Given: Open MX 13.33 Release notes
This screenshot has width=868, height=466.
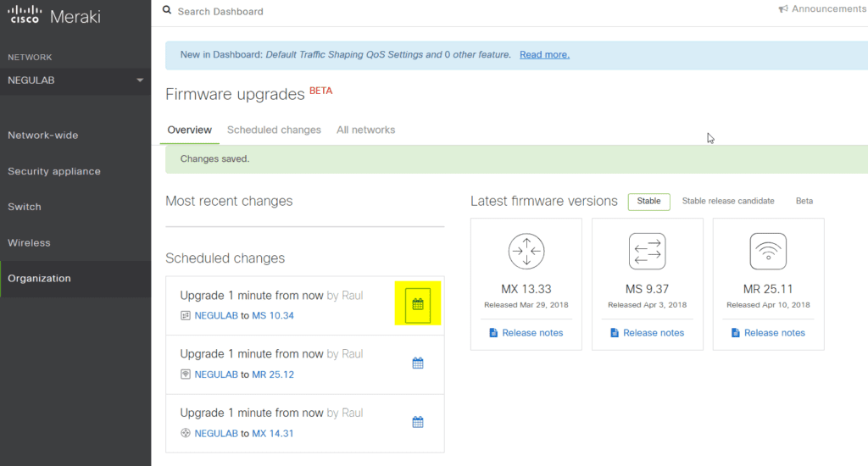Looking at the screenshot, I should click(x=532, y=333).
